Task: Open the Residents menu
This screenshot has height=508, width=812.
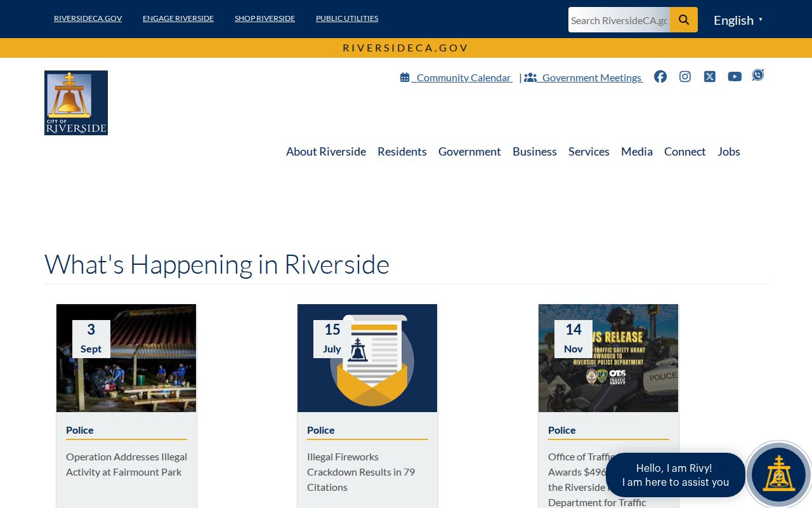Action: click(402, 151)
